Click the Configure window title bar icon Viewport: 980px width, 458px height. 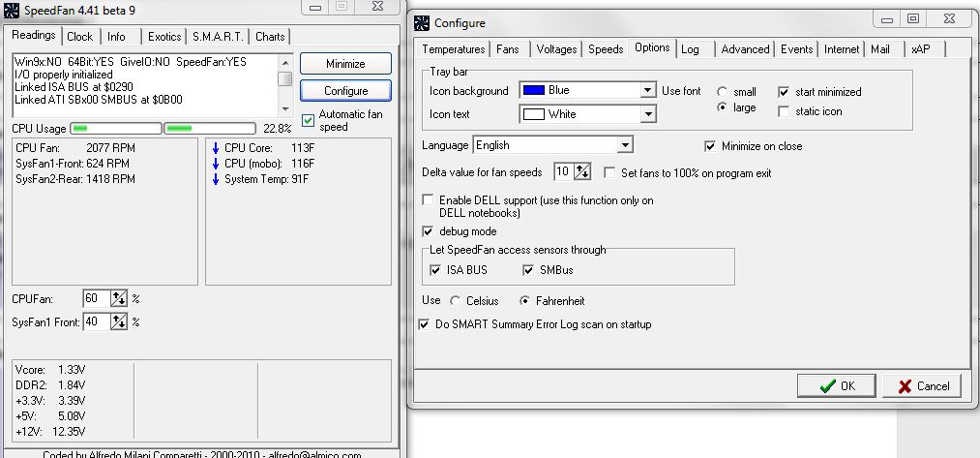422,23
